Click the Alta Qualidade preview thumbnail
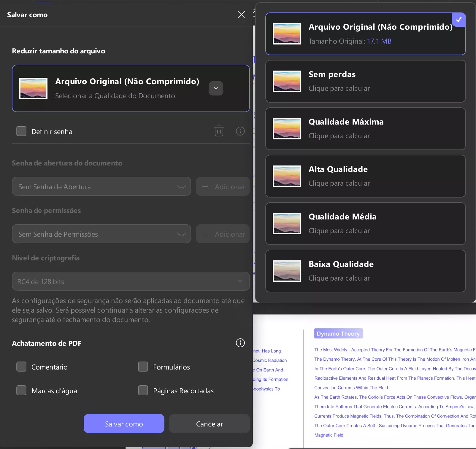Screen dimensions: 476x449 (287, 176)
